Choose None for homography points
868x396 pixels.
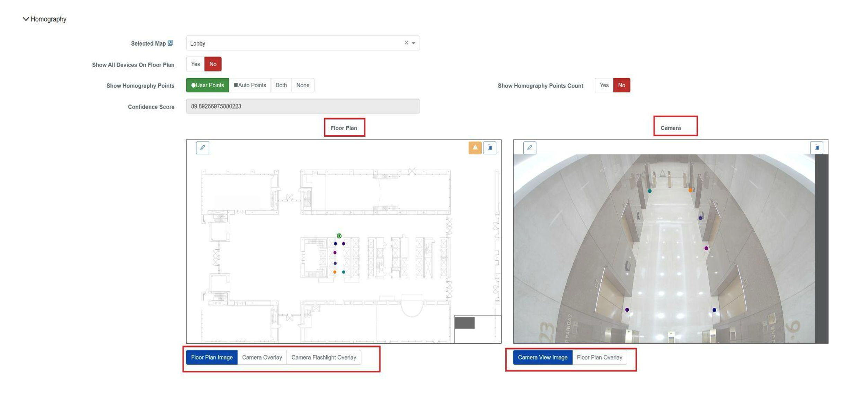click(302, 85)
